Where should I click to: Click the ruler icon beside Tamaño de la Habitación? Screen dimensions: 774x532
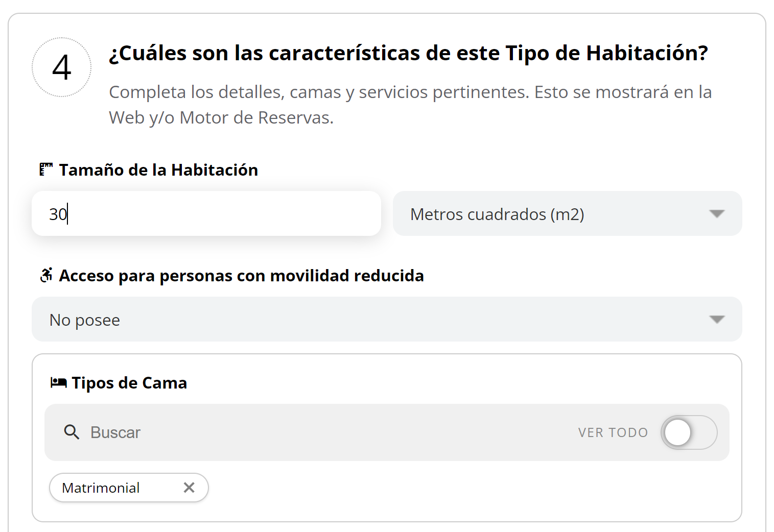pyautogui.click(x=46, y=169)
